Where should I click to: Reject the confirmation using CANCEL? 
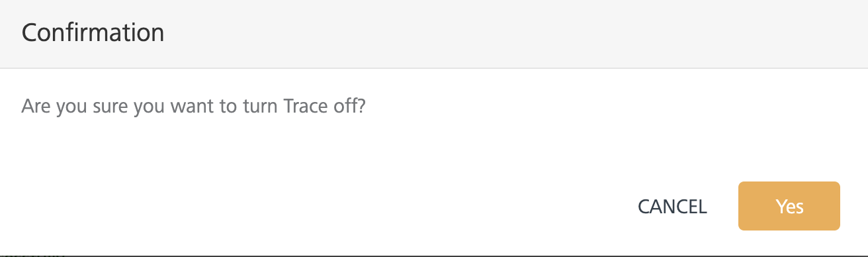pyautogui.click(x=672, y=206)
